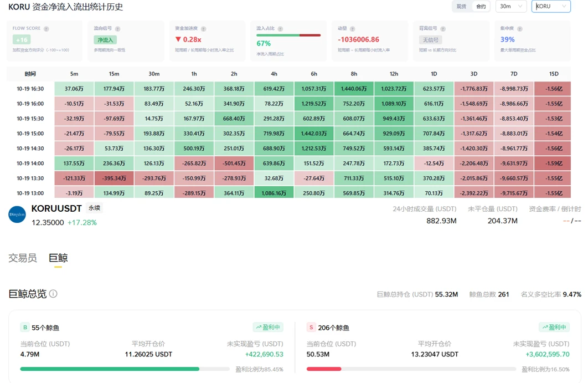Screen dimensions: 588x383
Task: Click the help icon beside FLOW SCORE
Action: click(x=46, y=29)
